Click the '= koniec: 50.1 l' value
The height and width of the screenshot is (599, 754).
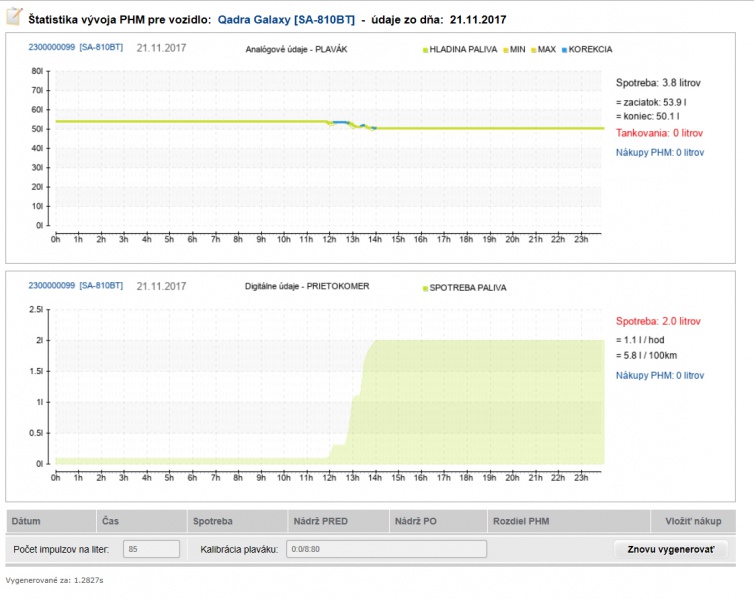648,116
